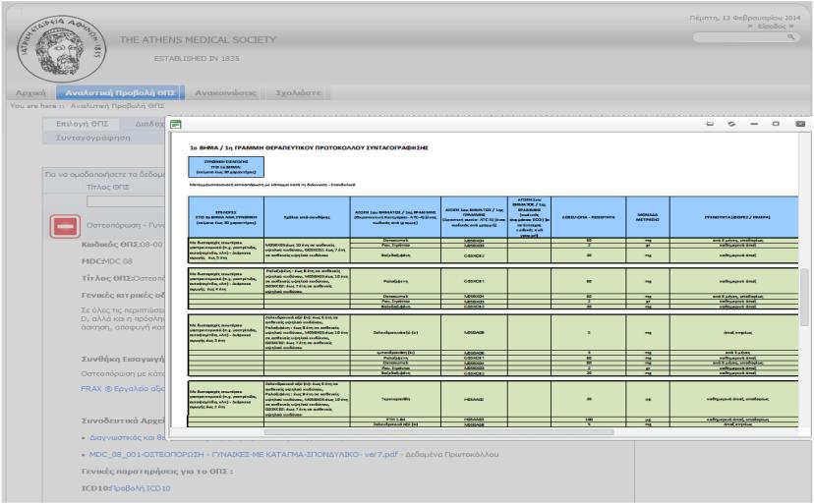Click the green window icon in the popup title bar
The width and height of the screenshot is (814, 504).
(175, 124)
